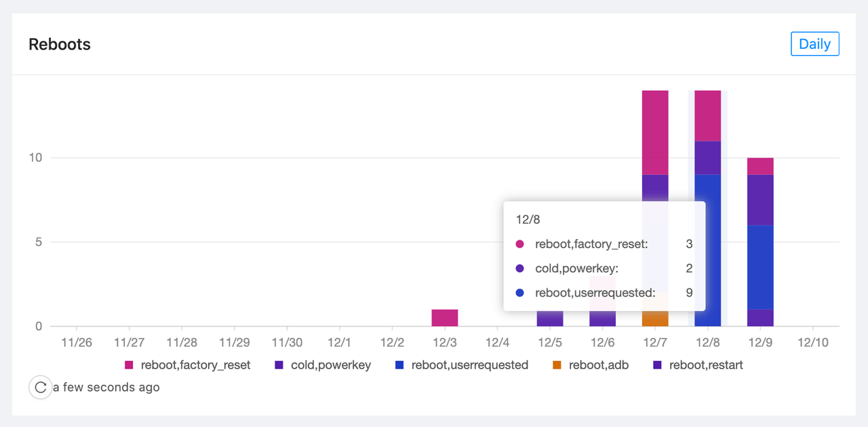Select the pink bar on 12/3
The image size is (868, 427).
445,318
